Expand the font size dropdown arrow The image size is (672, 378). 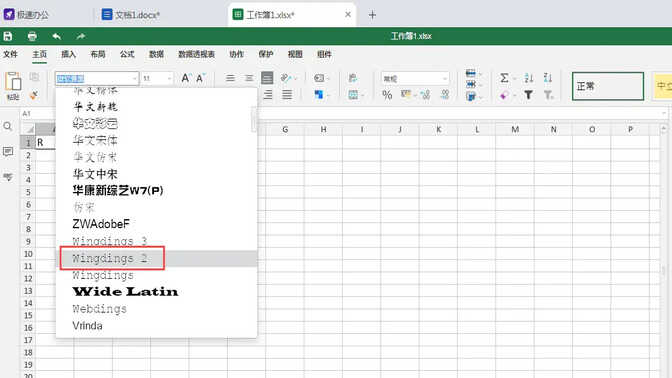(x=169, y=78)
